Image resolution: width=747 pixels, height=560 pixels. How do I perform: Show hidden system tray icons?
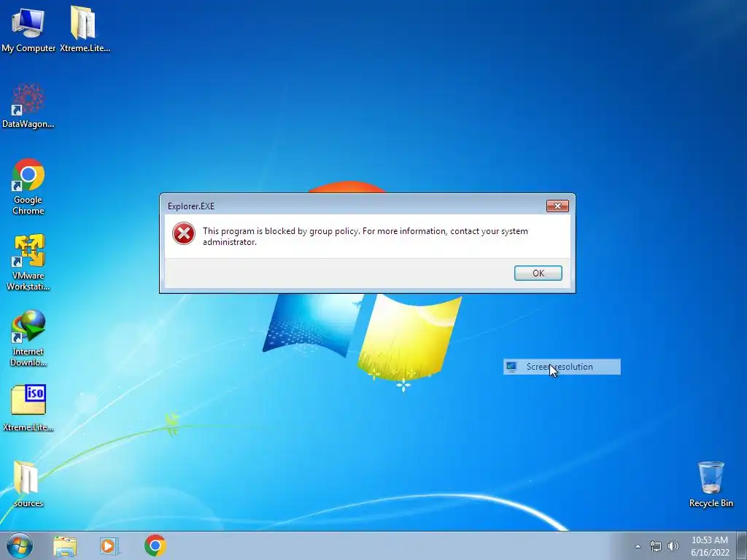click(x=638, y=546)
